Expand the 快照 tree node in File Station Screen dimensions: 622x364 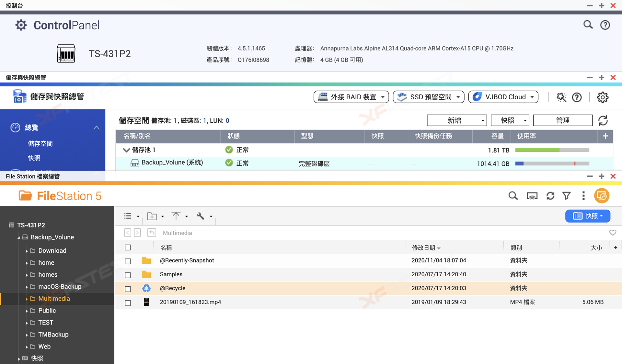(19, 359)
